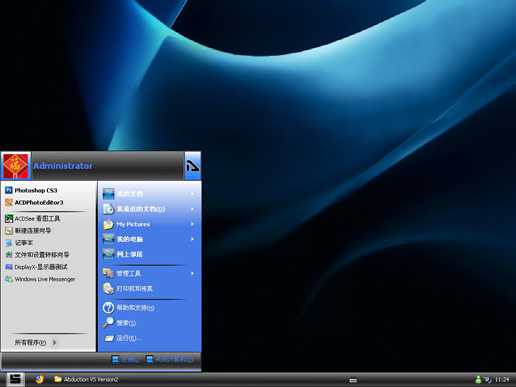The height and width of the screenshot is (387, 516).
Task: Click the 关闭计算机(U) shut down button
Action: pyautogui.click(x=170, y=359)
